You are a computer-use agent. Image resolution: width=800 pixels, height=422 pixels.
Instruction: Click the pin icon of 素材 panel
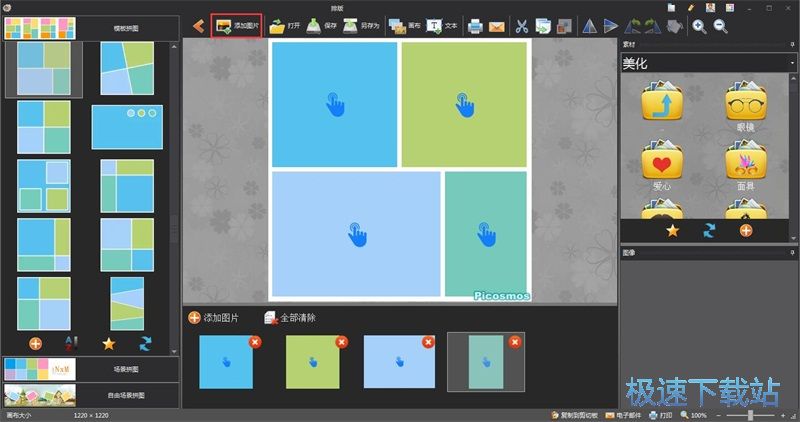(792, 45)
